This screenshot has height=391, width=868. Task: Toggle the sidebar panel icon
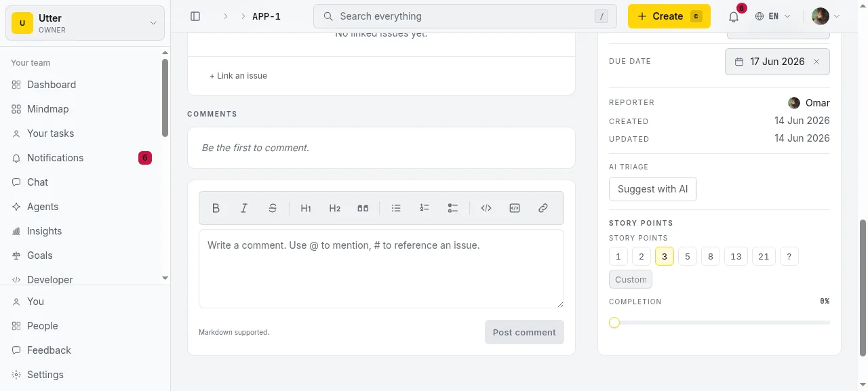tap(195, 16)
